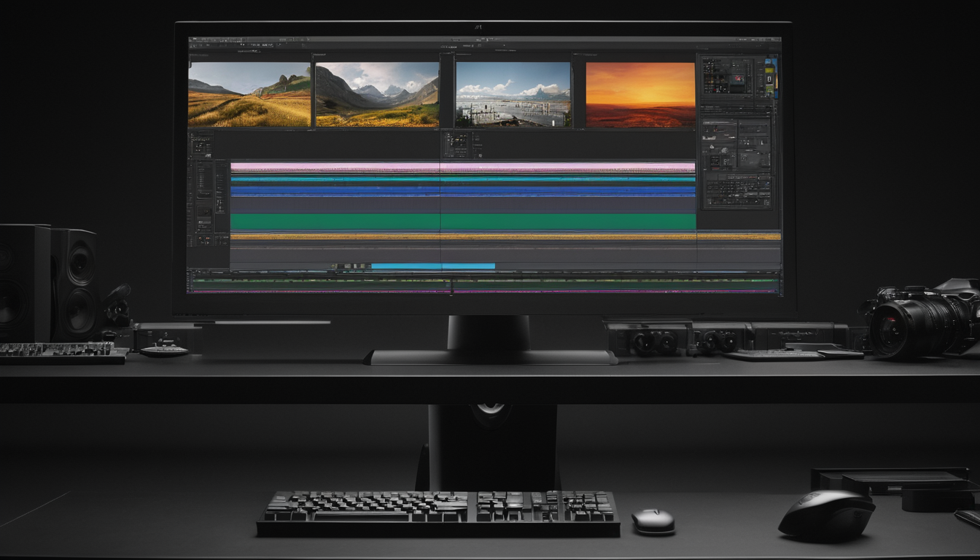Select the golden grassy hills preview thumbnail
This screenshot has width=980, height=560.
tap(249, 95)
